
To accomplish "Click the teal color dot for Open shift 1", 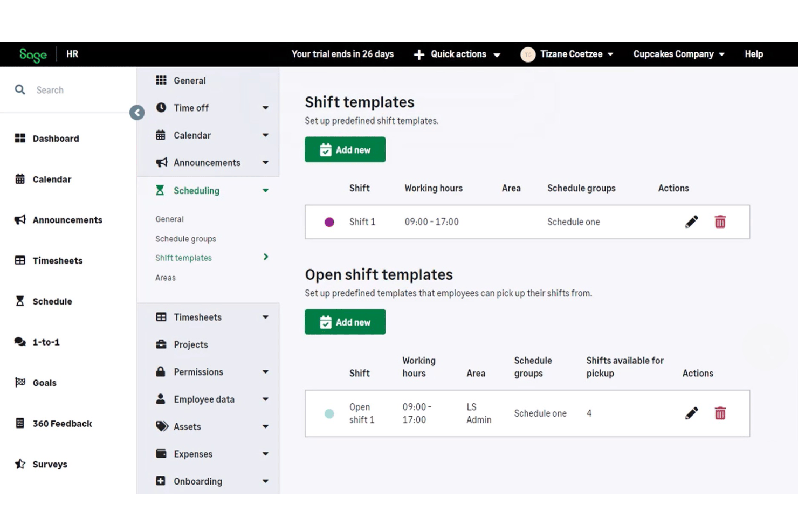I will 329,413.
